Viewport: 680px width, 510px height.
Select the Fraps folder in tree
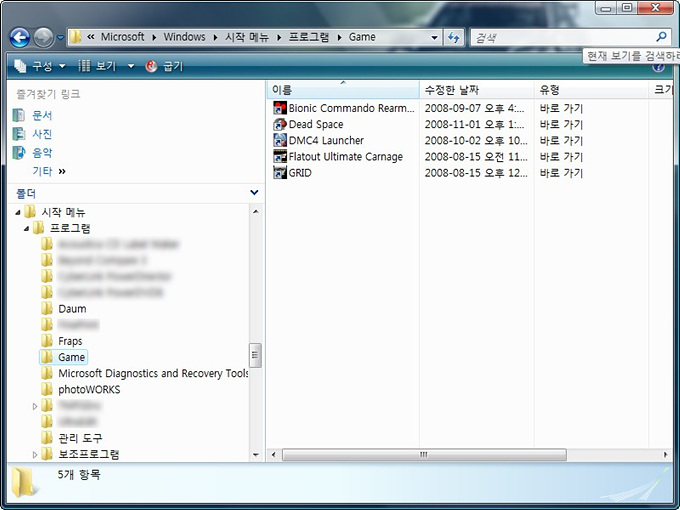pyautogui.click(x=70, y=341)
